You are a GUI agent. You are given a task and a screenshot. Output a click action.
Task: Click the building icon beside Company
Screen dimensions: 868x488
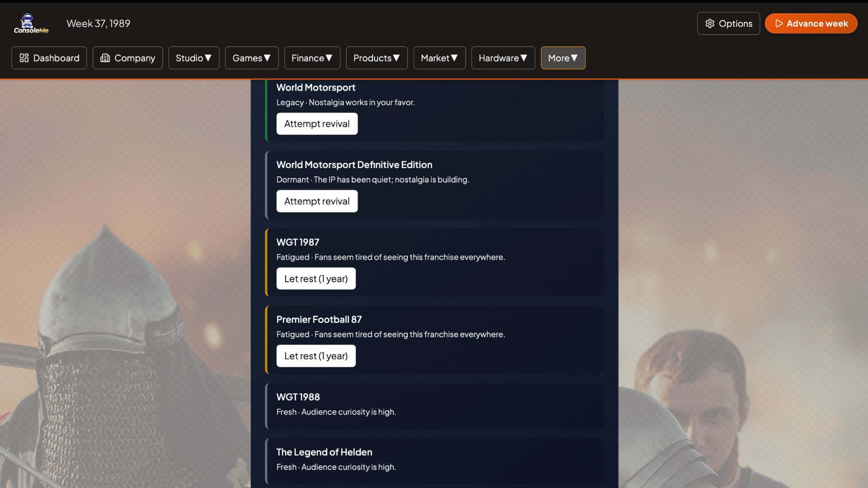pos(105,58)
